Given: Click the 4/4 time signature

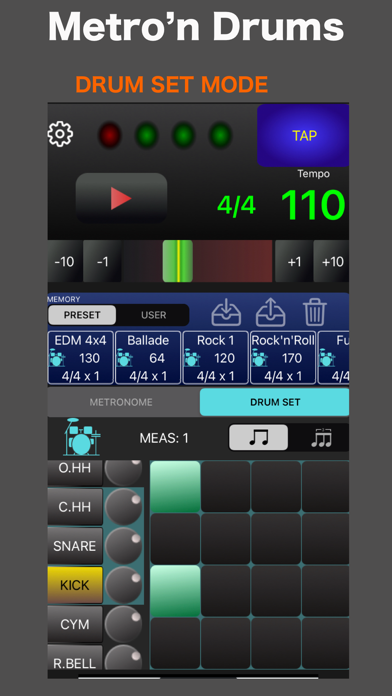Looking at the screenshot, I should [236, 206].
